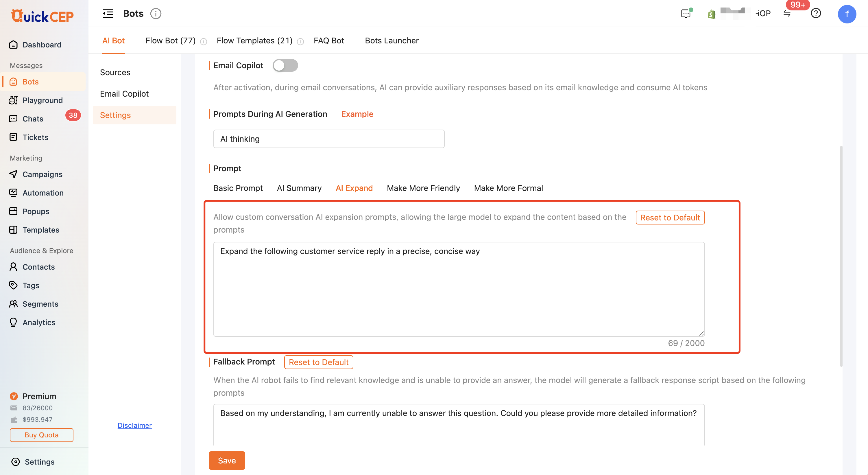Click the Analytics lightbulb icon

click(14, 323)
